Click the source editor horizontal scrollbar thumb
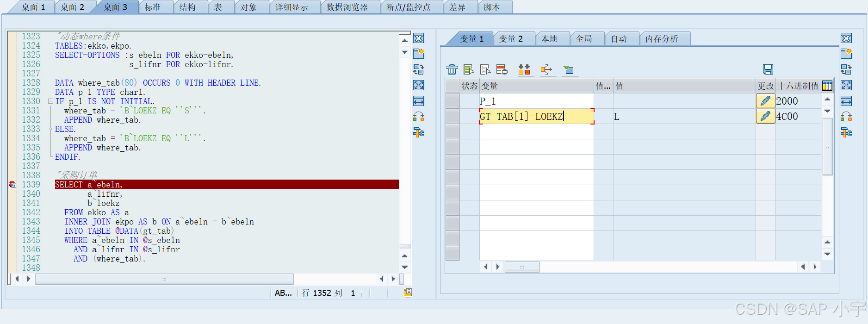Image resolution: width=868 pixels, height=324 pixels. pos(164,279)
